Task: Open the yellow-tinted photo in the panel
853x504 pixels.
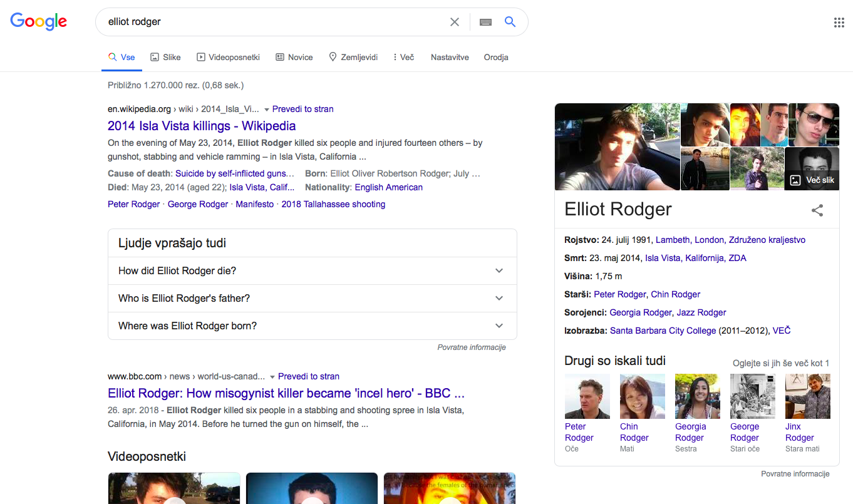Action: [x=745, y=125]
